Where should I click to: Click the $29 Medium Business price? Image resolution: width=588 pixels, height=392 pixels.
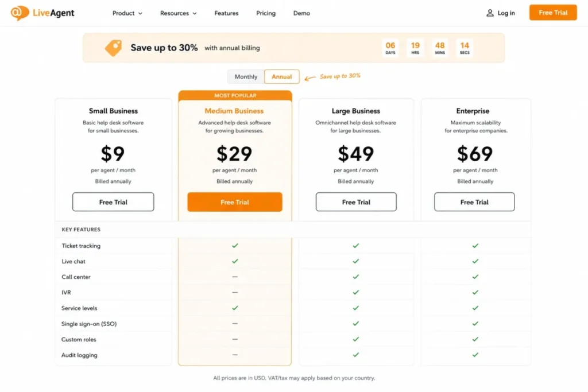pyautogui.click(x=234, y=154)
